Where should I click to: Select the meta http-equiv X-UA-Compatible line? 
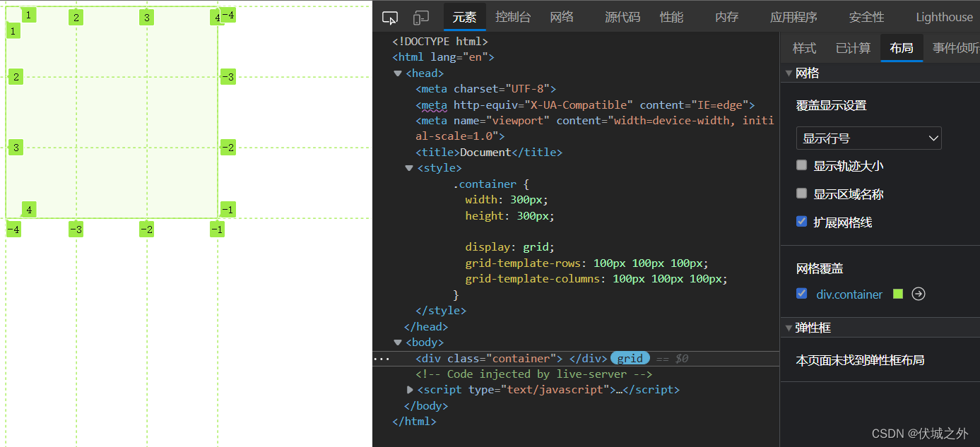(x=585, y=105)
